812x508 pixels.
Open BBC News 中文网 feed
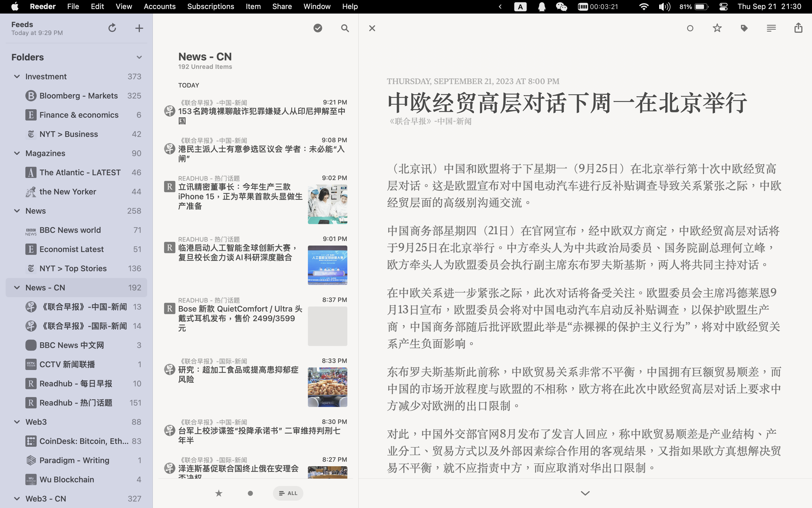76,345
